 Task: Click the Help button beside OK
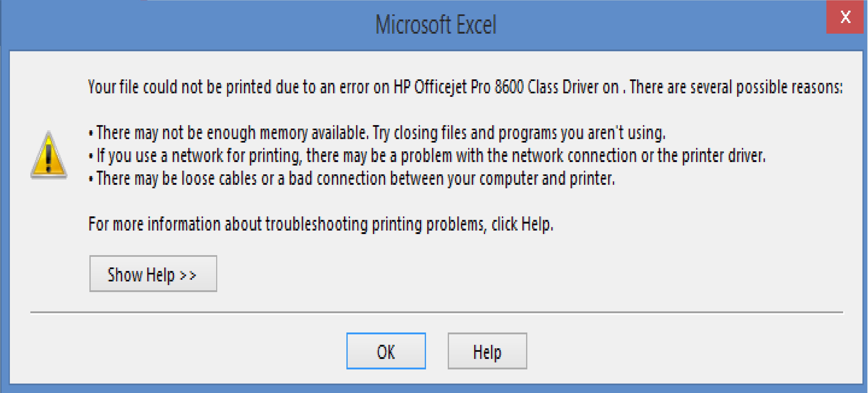pyautogui.click(x=487, y=351)
